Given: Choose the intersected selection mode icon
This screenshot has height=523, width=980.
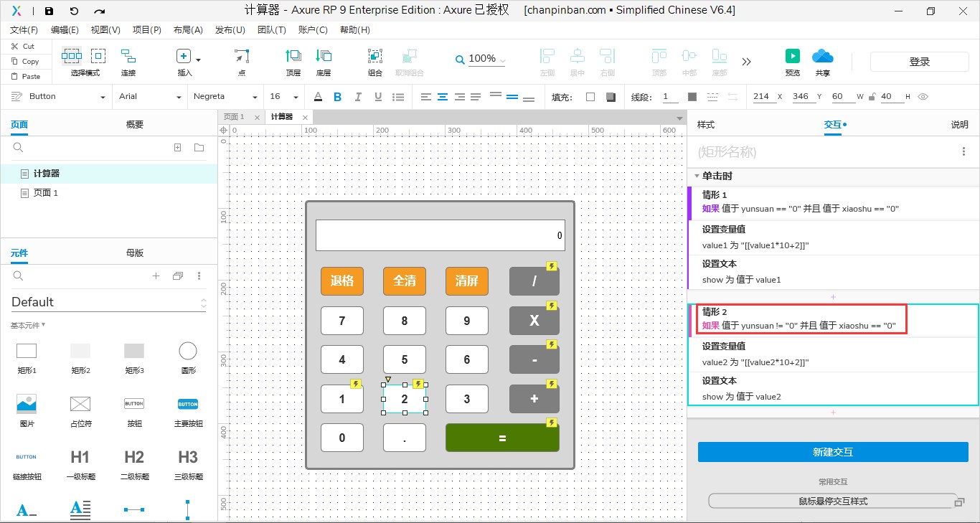Looking at the screenshot, I should [72, 56].
